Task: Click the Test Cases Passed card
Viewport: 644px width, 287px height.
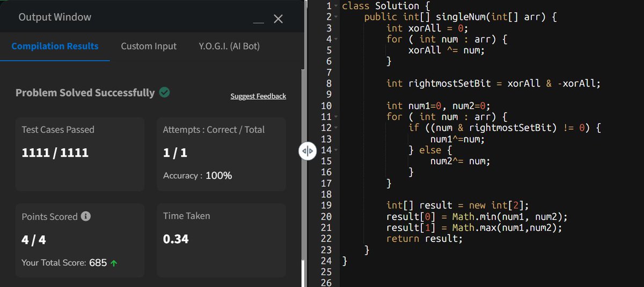Action: [80, 154]
